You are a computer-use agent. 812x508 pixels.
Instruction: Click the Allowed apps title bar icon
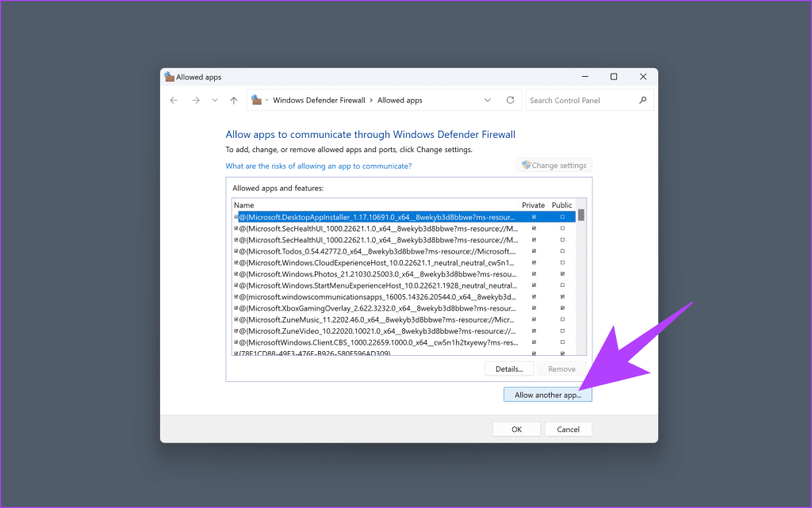169,77
